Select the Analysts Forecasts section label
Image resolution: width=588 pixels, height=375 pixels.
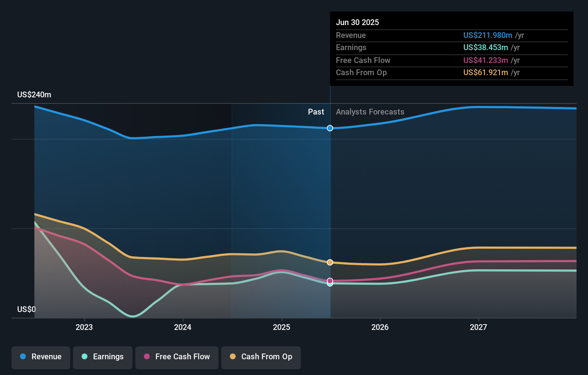coord(370,112)
